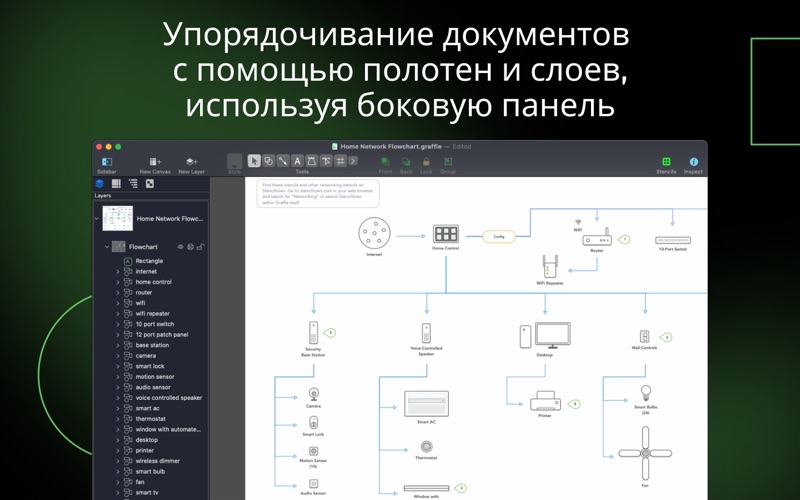
Task: Expand the internet group
Action: pyautogui.click(x=118, y=272)
